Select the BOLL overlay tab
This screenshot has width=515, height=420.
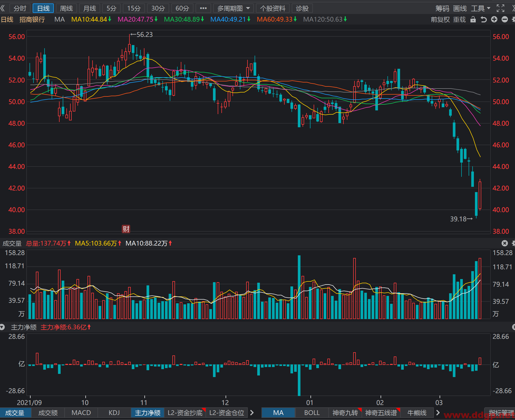(312, 413)
